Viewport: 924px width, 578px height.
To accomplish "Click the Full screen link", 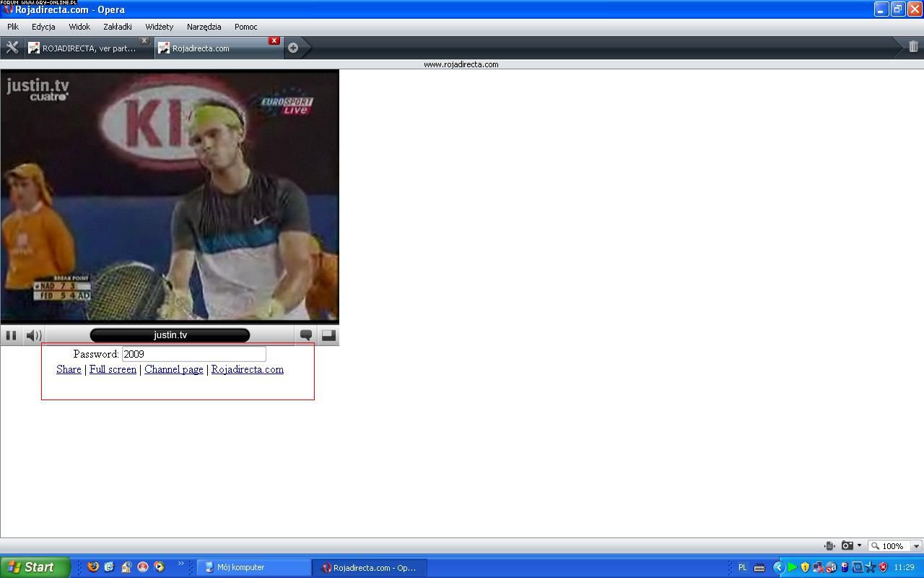I will [113, 369].
